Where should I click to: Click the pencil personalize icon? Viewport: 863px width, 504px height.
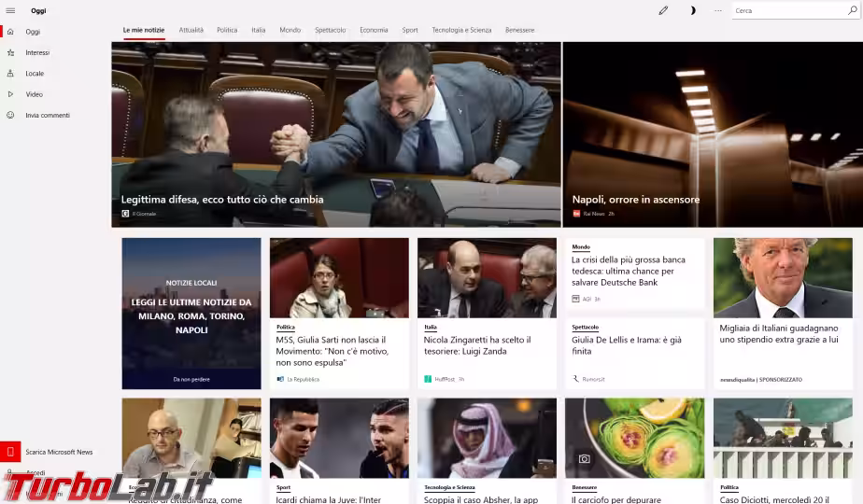663,10
